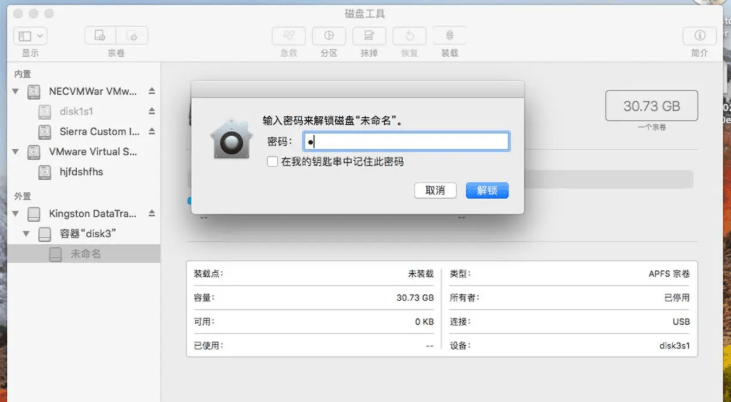Viewport: 731px width, 402px height.
Task: Click the 内置 internal section header
Action: click(x=22, y=74)
